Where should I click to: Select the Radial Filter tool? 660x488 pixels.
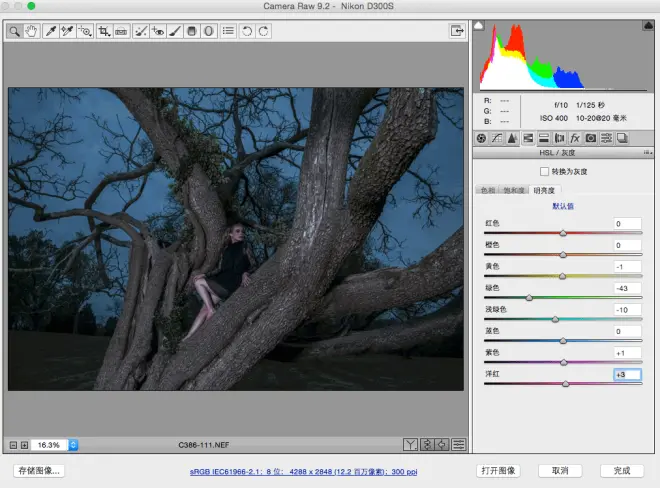point(209,31)
